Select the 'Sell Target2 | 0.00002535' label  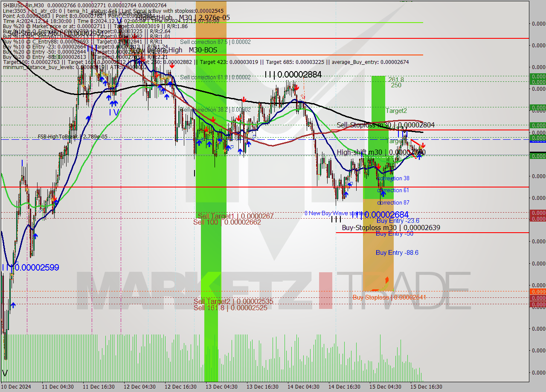coord(233,302)
